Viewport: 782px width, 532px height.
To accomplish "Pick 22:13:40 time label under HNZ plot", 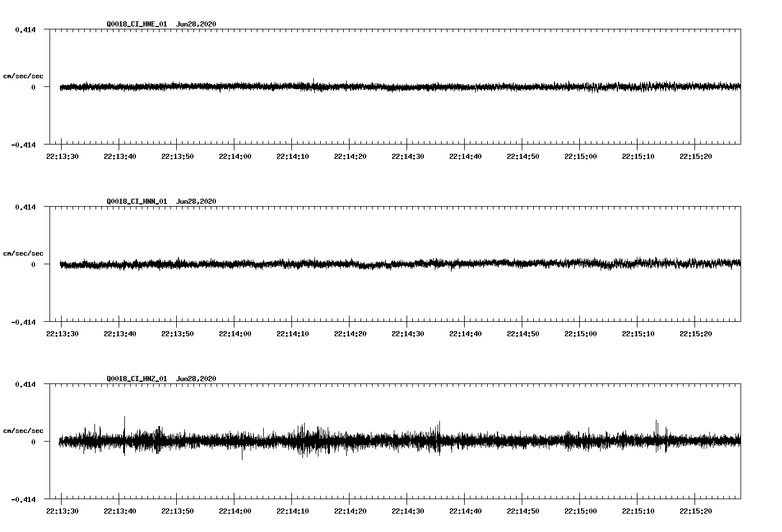I will (120, 511).
